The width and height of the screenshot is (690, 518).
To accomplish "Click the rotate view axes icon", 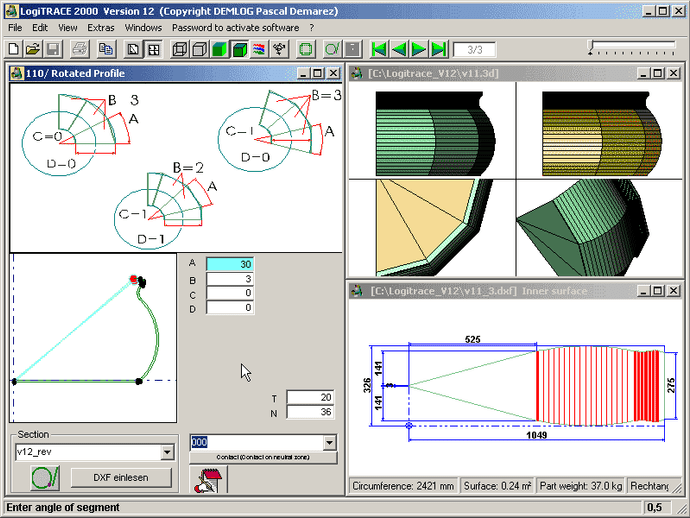I will (279, 49).
